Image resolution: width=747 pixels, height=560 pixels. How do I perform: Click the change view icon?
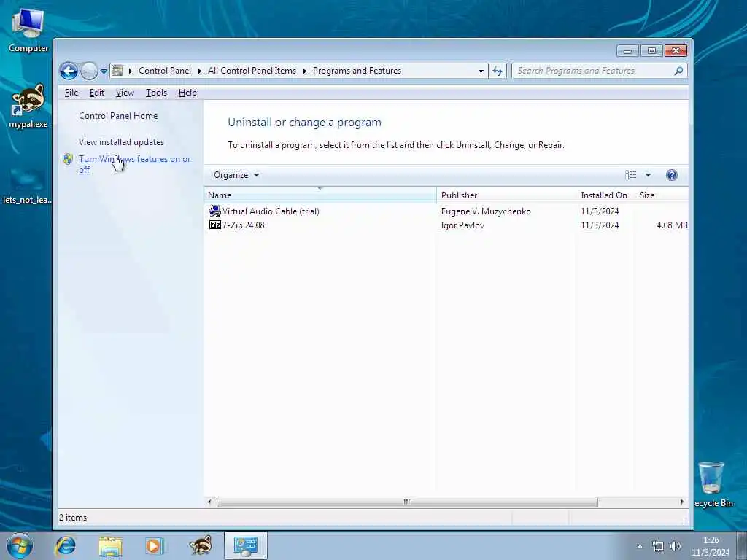coord(631,175)
